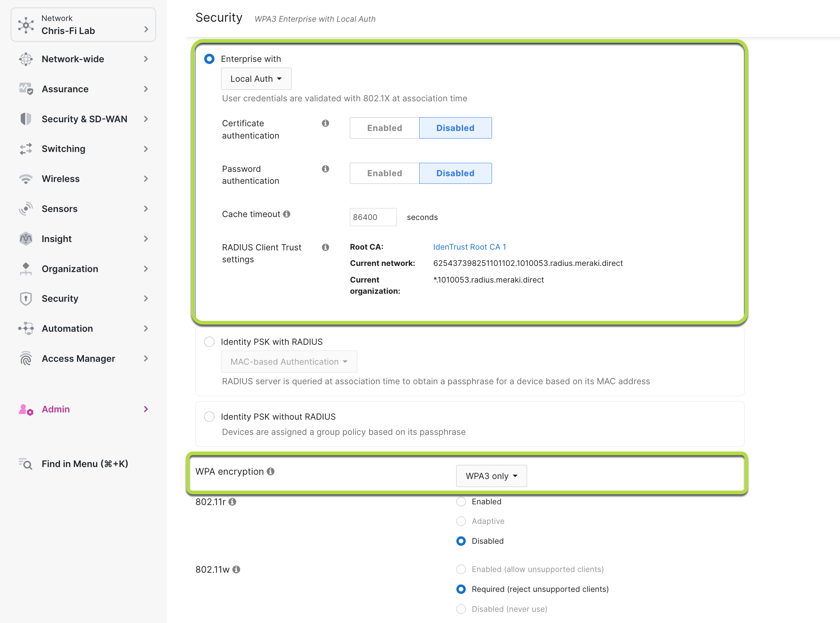Viewport: 840px width, 623px height.
Task: Expand Admin menu chevron
Action: [146, 410]
